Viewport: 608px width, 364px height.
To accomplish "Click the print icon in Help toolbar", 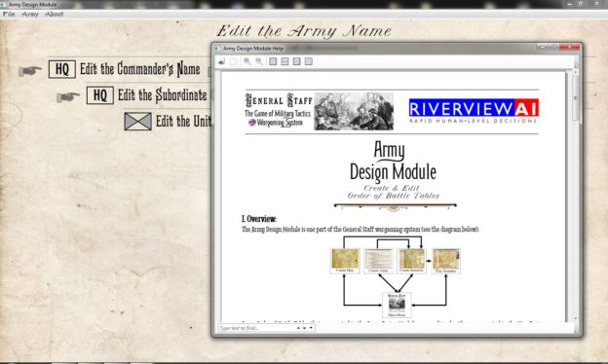I will (221, 61).
